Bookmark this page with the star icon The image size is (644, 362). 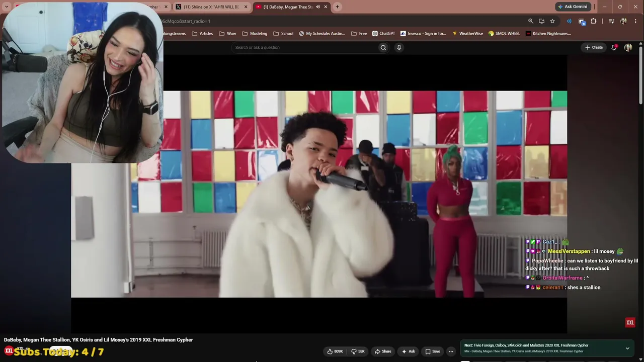point(552,21)
